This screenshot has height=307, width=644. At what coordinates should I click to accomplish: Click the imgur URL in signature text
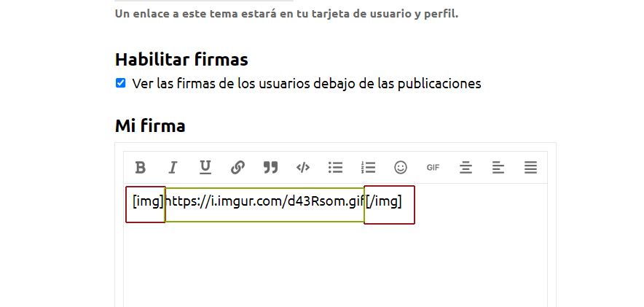[x=264, y=202]
